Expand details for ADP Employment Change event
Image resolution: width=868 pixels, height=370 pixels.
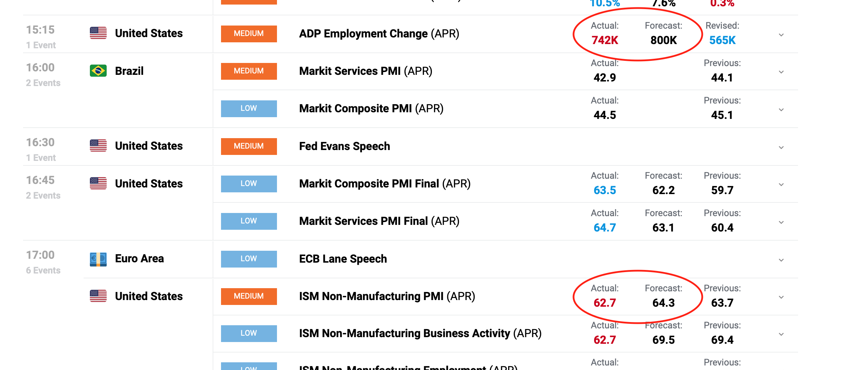(781, 35)
